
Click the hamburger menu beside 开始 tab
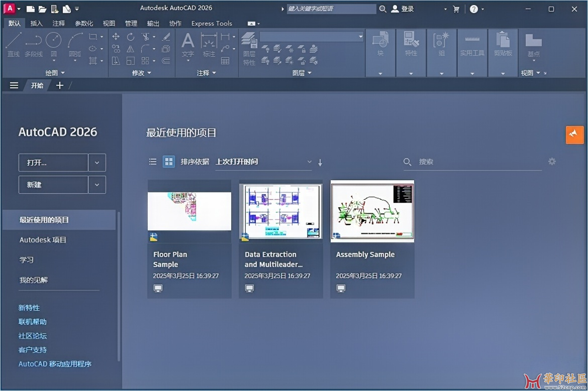(14, 85)
